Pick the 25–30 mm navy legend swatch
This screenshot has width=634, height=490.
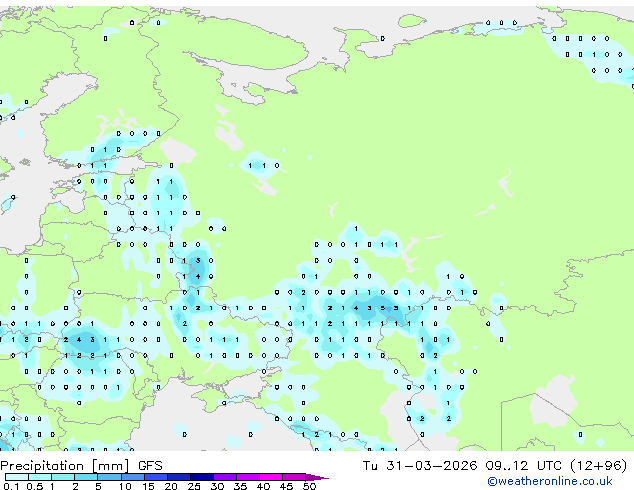(x=202, y=477)
